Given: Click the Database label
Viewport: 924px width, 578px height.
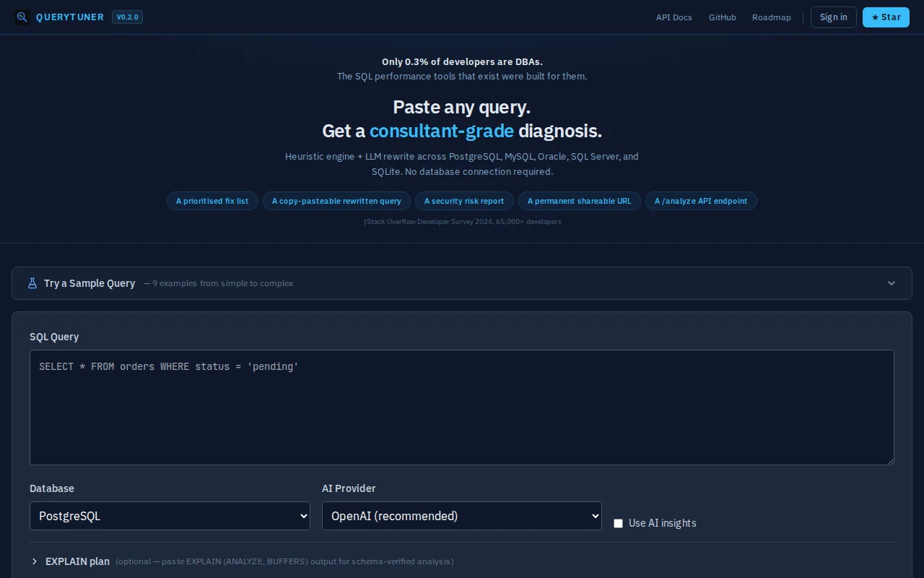Looking at the screenshot, I should click(52, 488).
